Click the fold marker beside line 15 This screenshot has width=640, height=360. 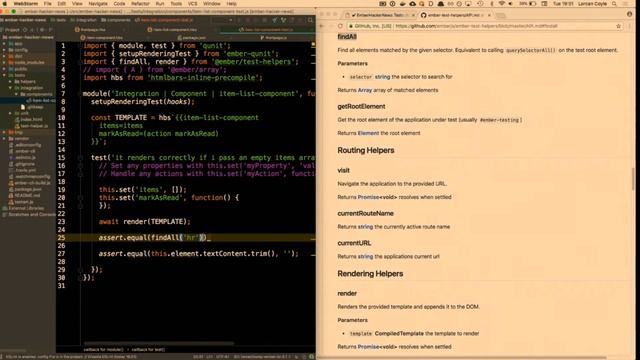tap(80, 158)
